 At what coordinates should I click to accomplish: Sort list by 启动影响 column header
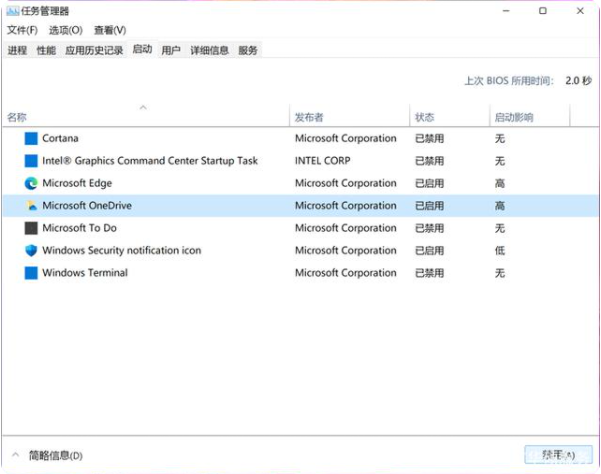[514, 117]
